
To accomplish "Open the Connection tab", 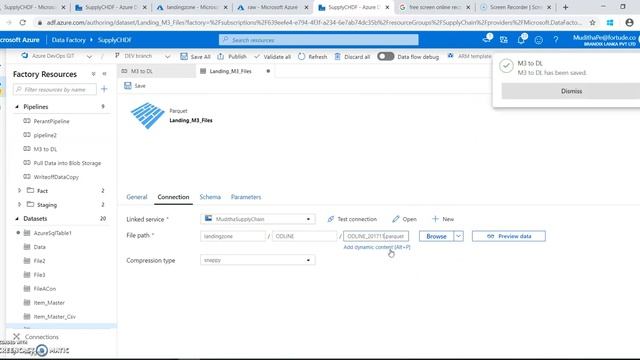I will [x=173, y=197].
